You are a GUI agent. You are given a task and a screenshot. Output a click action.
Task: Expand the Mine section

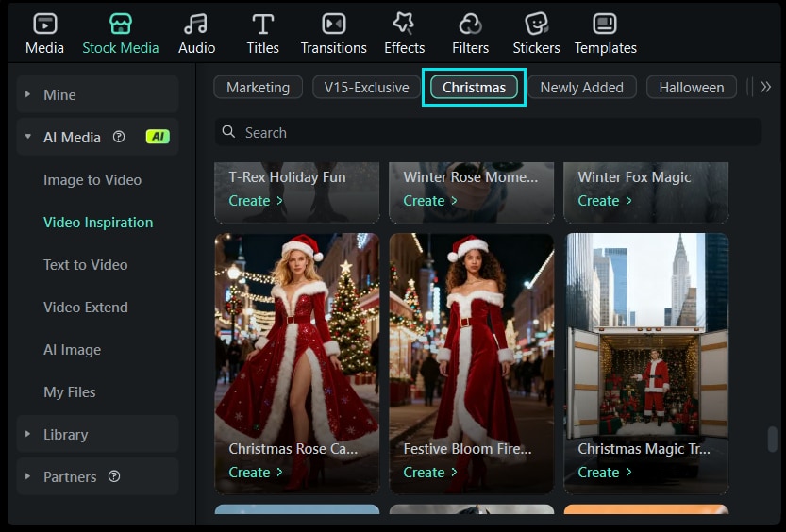tap(27, 94)
